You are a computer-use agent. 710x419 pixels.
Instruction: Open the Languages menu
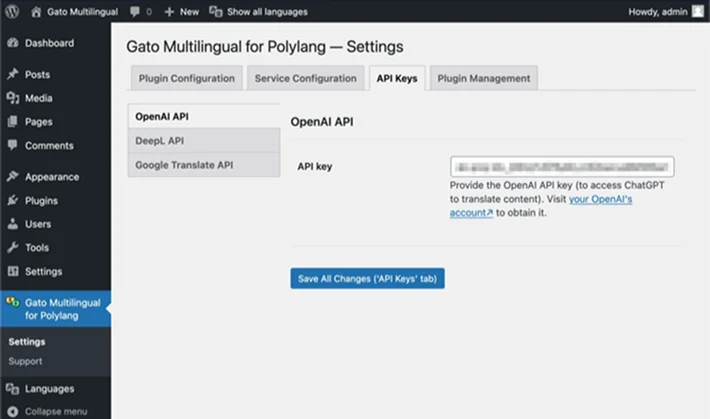pyautogui.click(x=49, y=389)
